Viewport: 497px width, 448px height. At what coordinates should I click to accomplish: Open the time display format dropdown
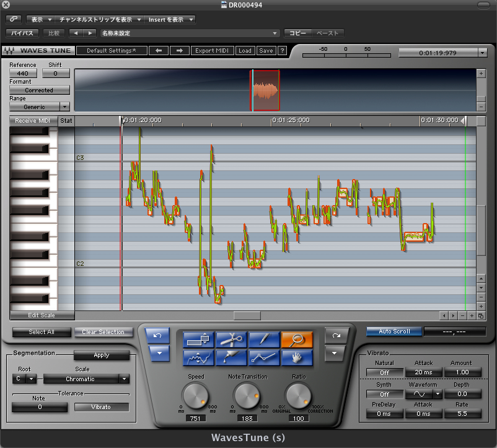coord(482,53)
